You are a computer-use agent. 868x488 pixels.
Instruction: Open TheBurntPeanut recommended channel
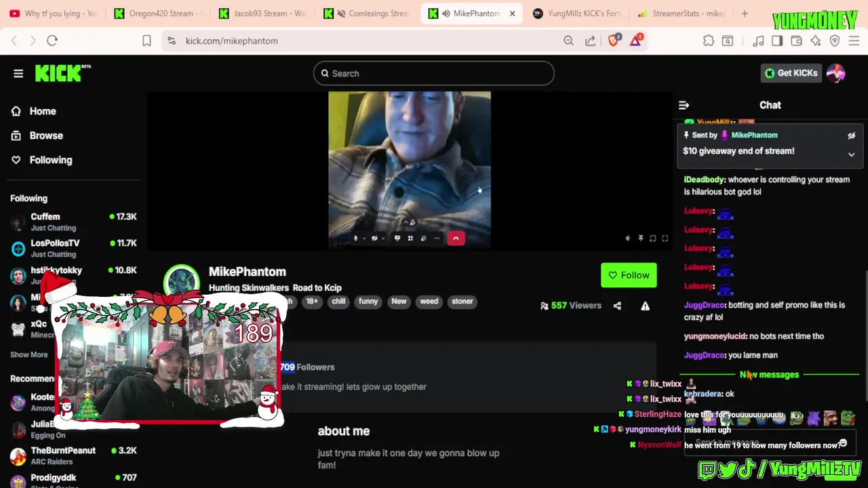pyautogui.click(x=73, y=455)
